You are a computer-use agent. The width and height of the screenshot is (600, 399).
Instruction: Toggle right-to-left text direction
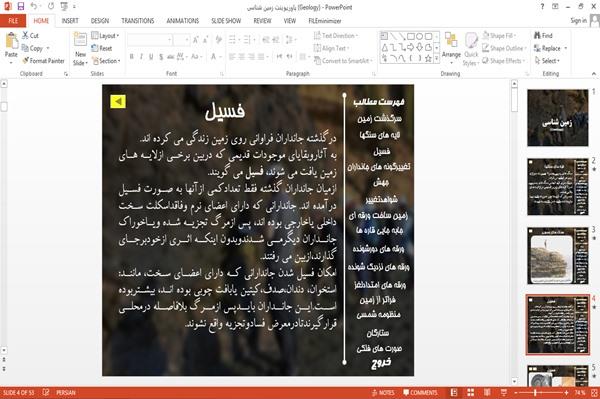click(290, 57)
